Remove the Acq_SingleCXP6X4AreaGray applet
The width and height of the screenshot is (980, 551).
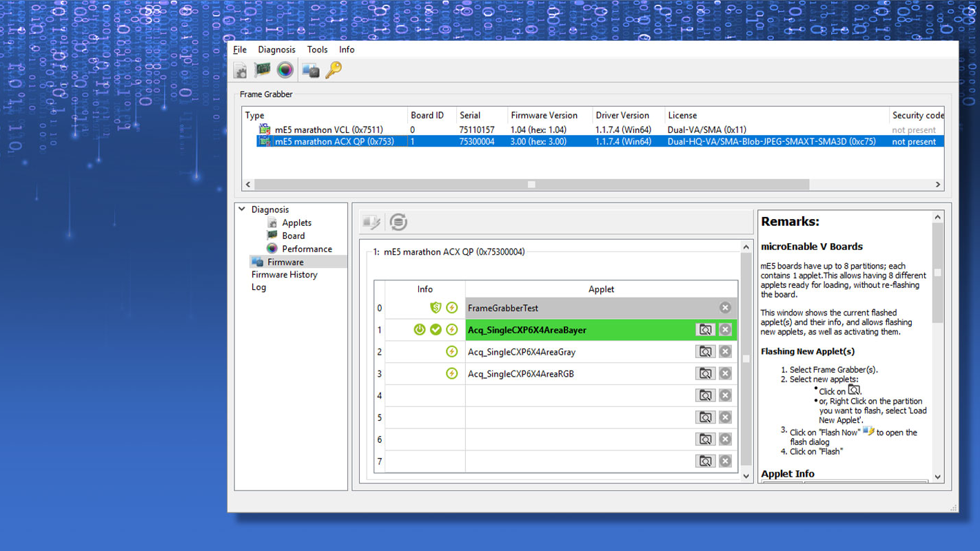point(725,352)
